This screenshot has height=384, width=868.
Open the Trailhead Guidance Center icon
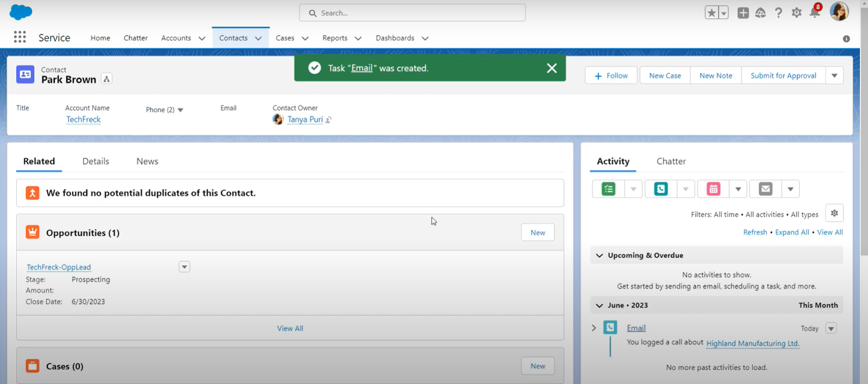(761, 12)
